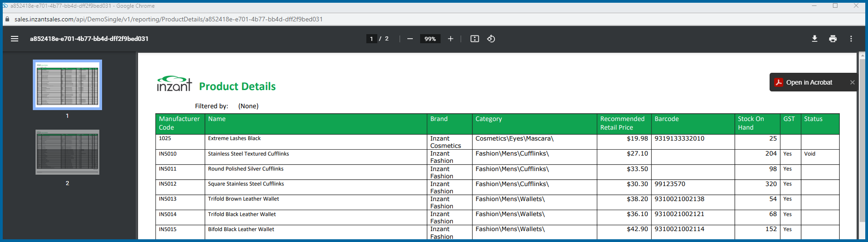Viewport: 868px width, 242px height.
Task: Click the URL in the address bar
Action: [x=169, y=19]
